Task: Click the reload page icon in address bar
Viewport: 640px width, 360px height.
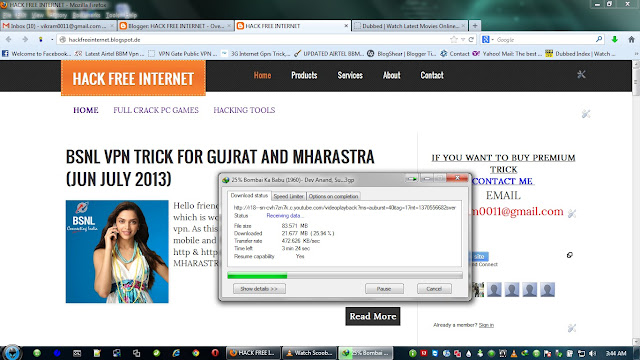Action: pos(471,40)
